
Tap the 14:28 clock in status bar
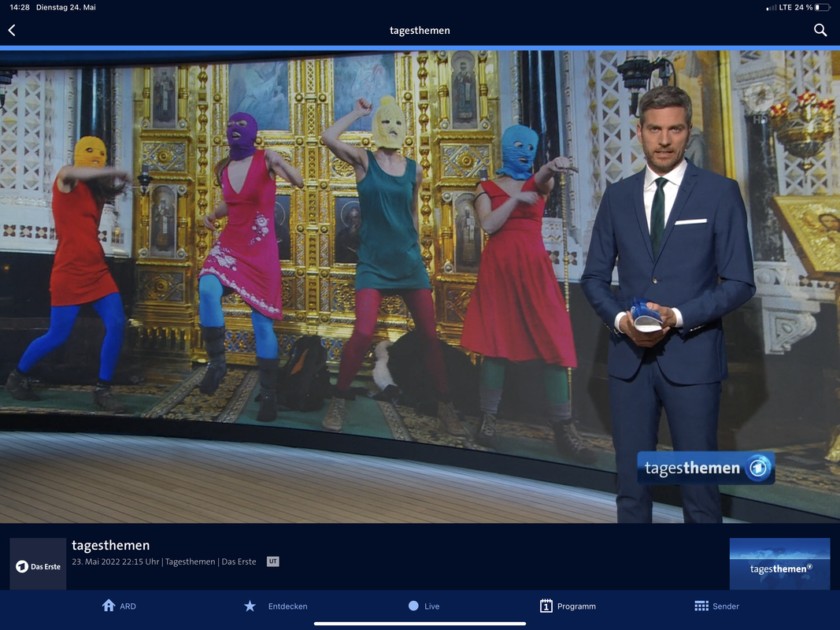[20, 8]
